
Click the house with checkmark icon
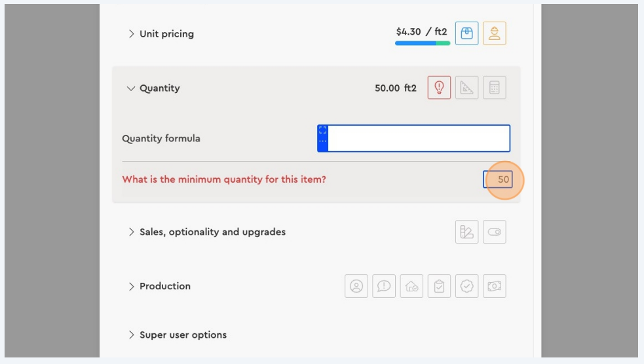(411, 286)
